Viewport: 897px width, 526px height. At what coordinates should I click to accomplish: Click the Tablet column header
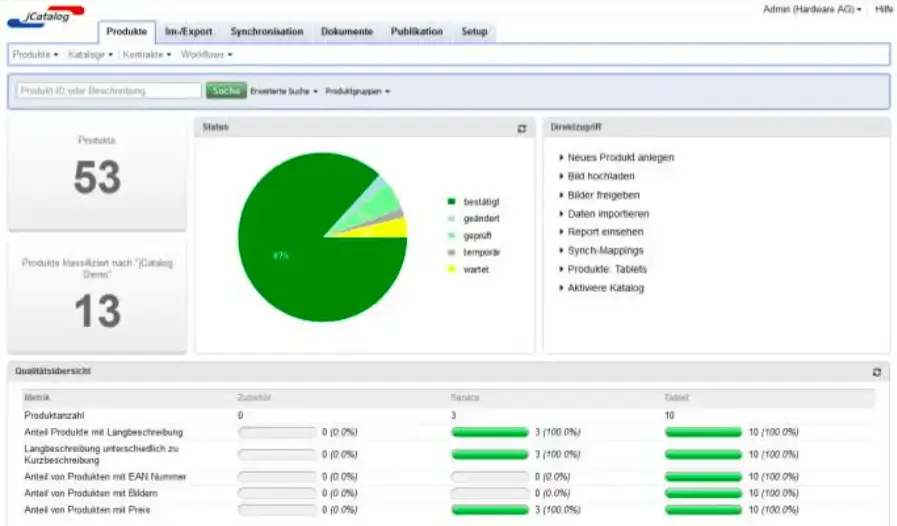point(676,397)
